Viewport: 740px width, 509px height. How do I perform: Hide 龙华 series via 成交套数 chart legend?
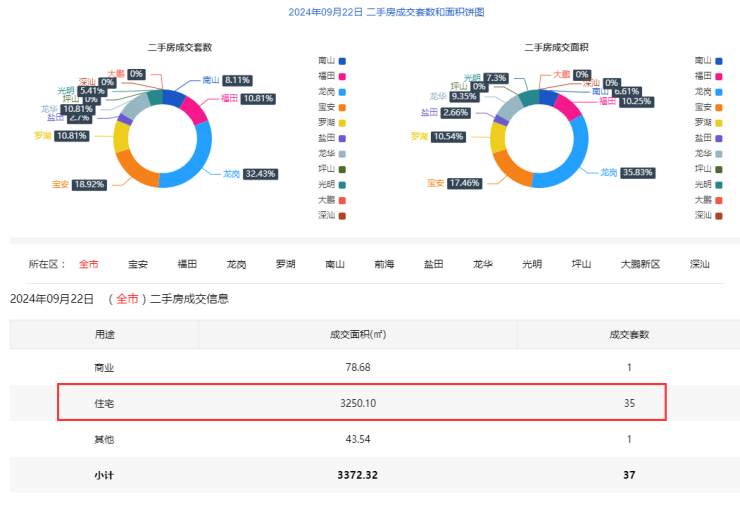pos(333,153)
